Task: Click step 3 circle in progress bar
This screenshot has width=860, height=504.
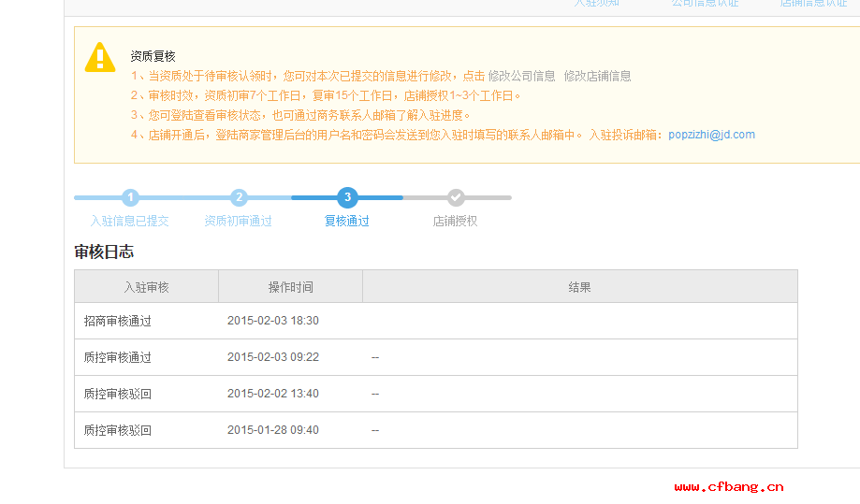Action: pyautogui.click(x=347, y=197)
